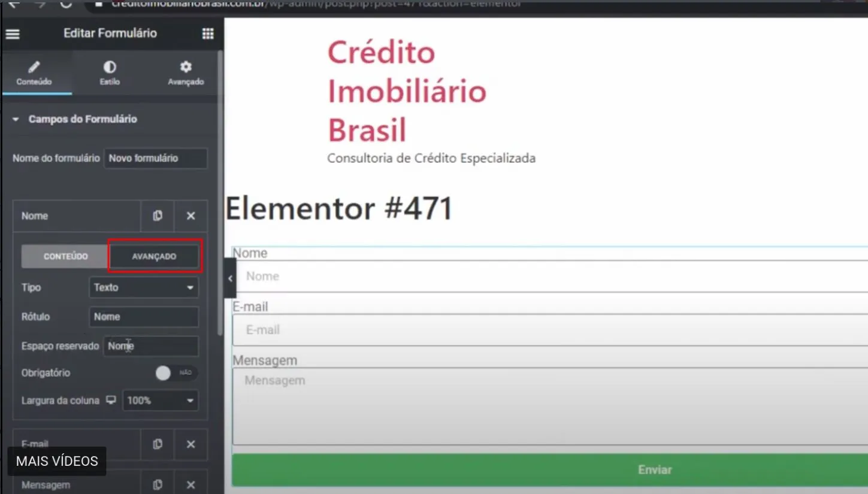Click the E-mail input in preview form
Screen dimensions: 868x494
tap(550, 330)
